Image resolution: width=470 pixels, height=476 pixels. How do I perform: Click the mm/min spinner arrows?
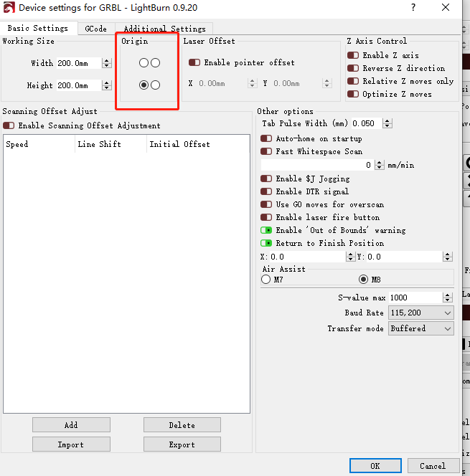click(380, 165)
